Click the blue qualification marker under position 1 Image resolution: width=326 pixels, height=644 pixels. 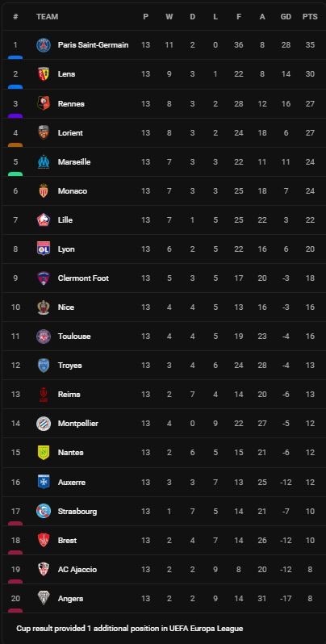pyautogui.click(x=15, y=57)
